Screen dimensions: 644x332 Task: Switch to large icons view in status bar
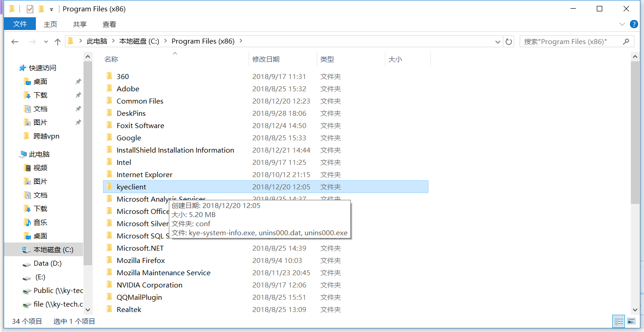(x=631, y=322)
